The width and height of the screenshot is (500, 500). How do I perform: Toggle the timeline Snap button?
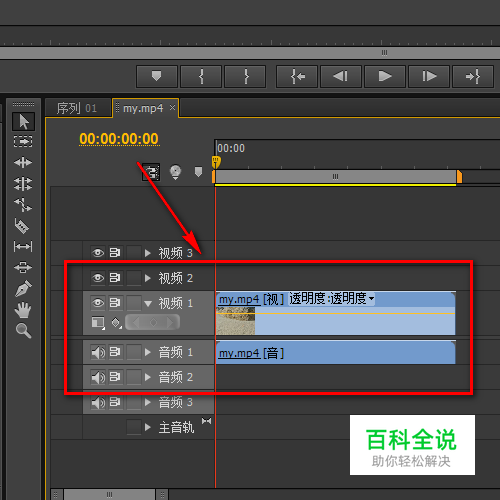(151, 172)
